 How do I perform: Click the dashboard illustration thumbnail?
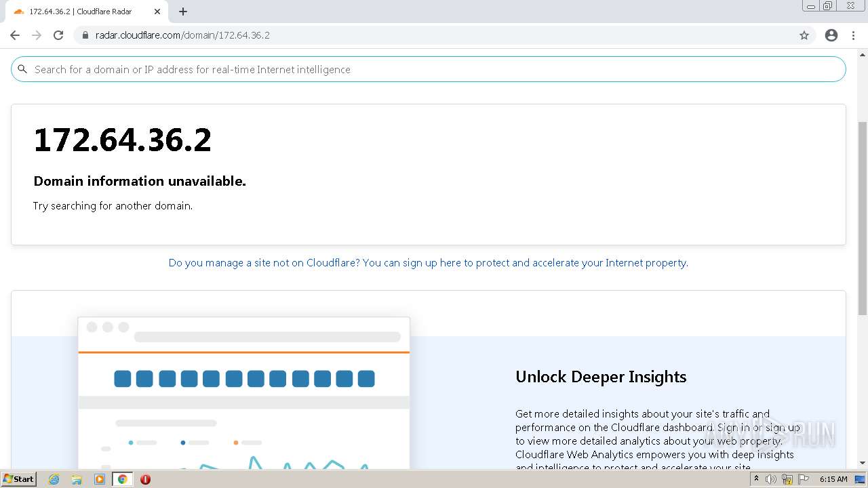(x=244, y=393)
